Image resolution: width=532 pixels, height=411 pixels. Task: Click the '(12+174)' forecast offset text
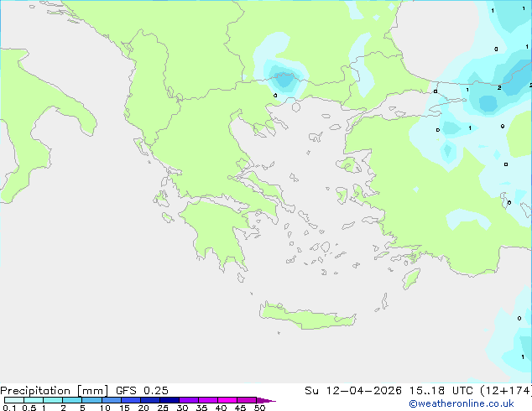click(506, 391)
